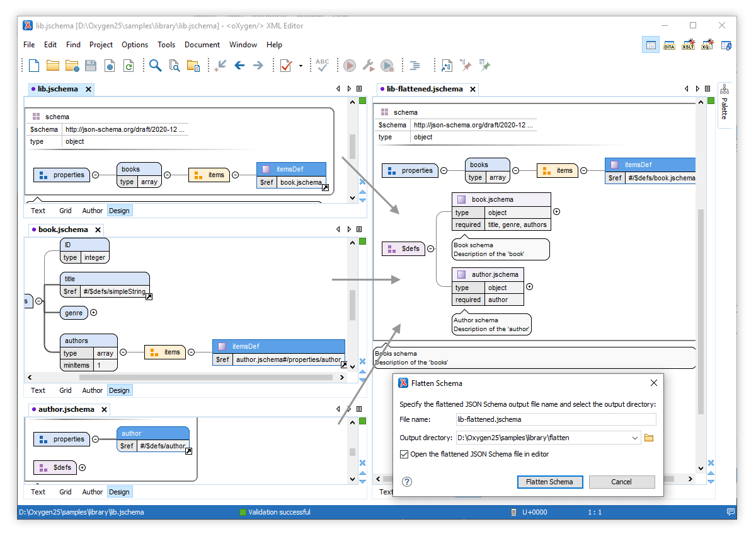This screenshot has width=756, height=536.
Task: Open the XQuery Debugger perspective
Action: (707, 45)
